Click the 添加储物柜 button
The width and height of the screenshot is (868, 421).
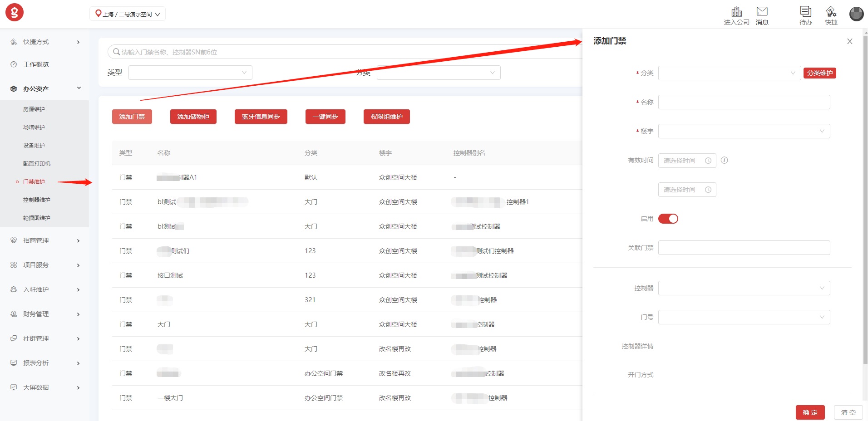coord(193,117)
